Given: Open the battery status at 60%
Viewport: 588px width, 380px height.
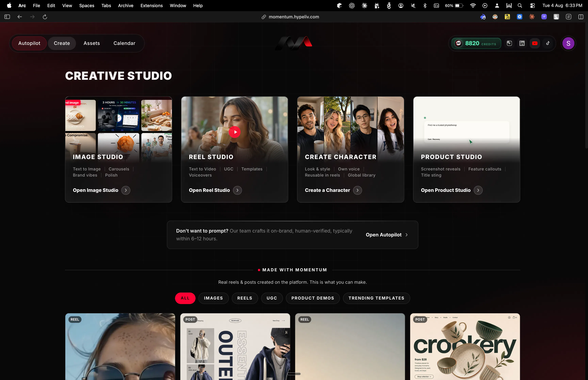Looking at the screenshot, I should 454,5.
